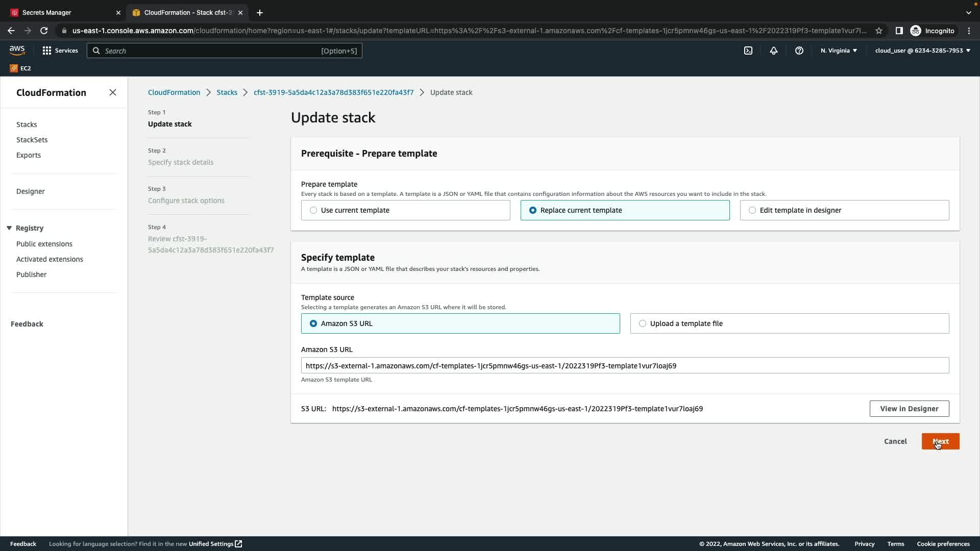
Task: Click the Amazon S3 URL input field
Action: click(x=625, y=366)
